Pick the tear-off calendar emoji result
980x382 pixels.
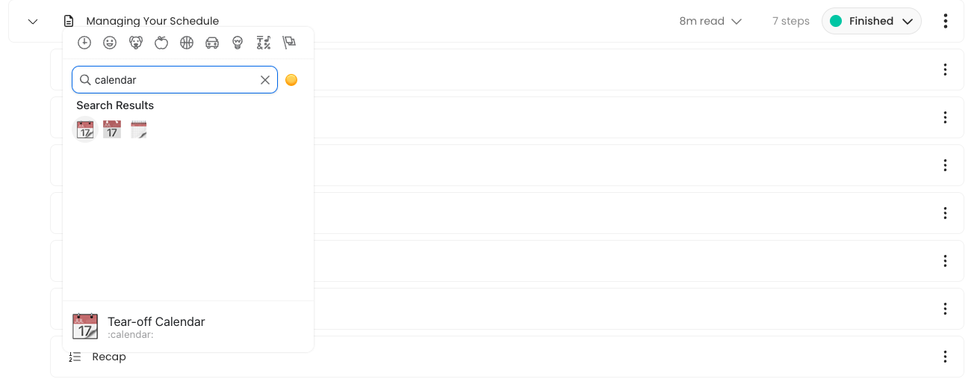tap(85, 130)
